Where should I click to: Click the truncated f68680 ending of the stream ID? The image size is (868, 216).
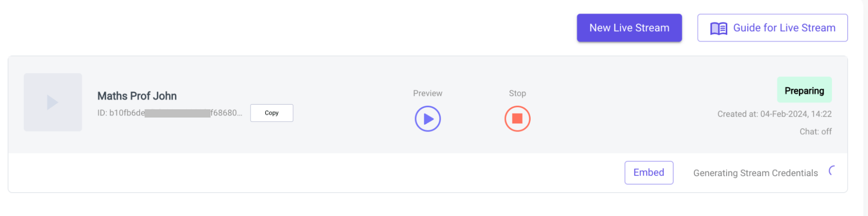(227, 113)
